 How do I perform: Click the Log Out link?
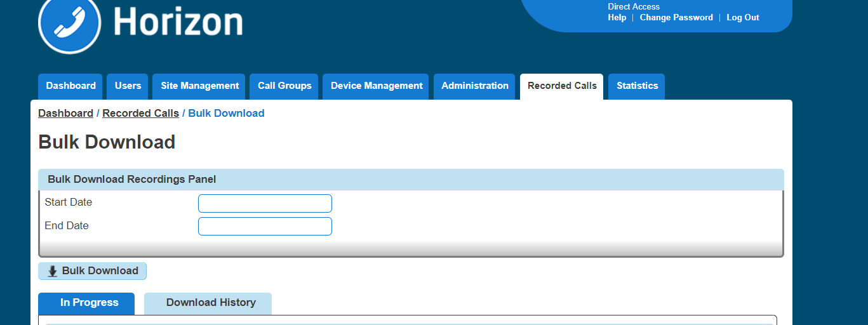[x=743, y=18]
